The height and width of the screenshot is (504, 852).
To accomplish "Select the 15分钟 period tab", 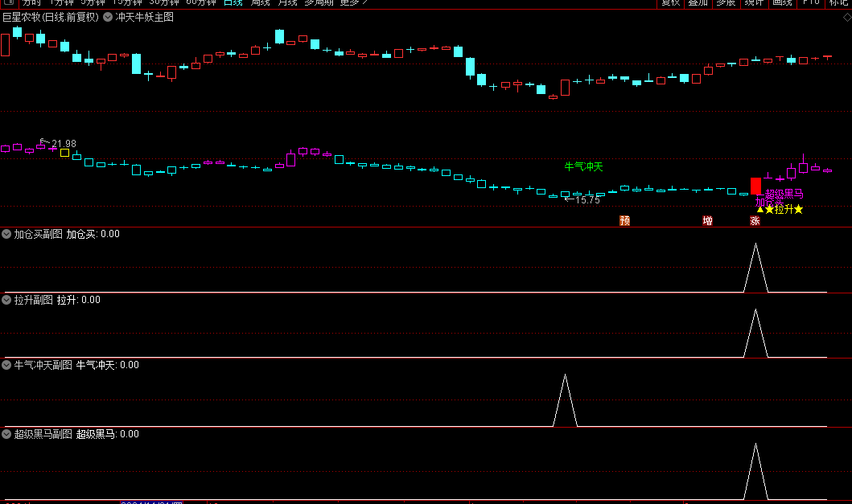I will tap(126, 2).
